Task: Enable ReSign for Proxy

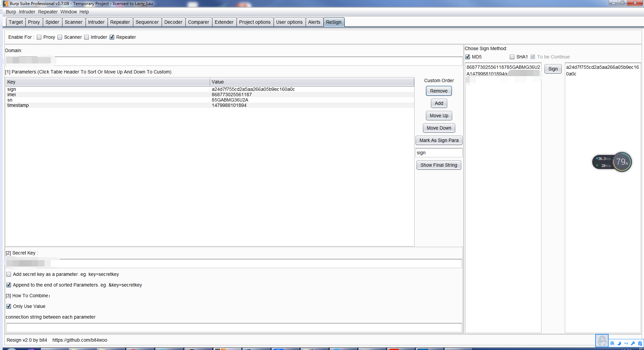Action: (39, 37)
